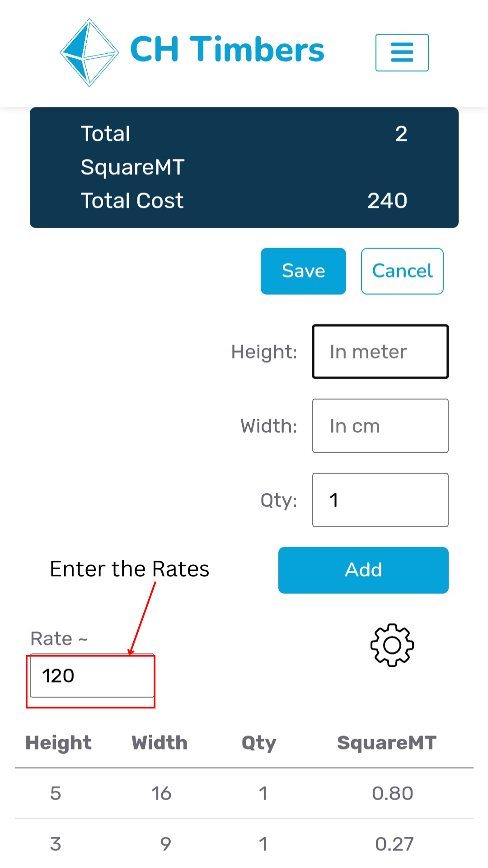Open the hamburger menu
This screenshot has height=868, width=488.
click(x=402, y=52)
